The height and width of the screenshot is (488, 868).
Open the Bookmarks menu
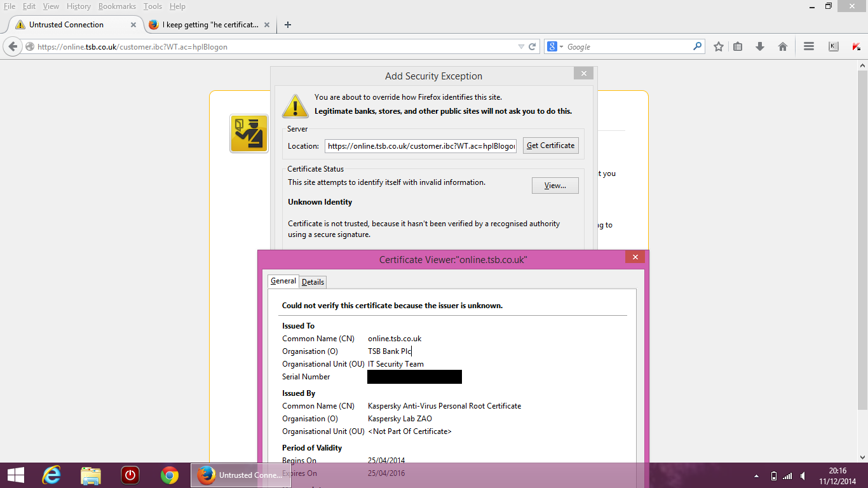point(117,6)
